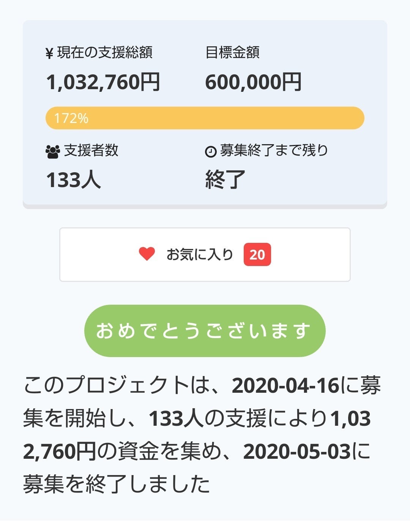The width and height of the screenshot is (410, 532).
Task: Click the 172% progress label
Action: pyautogui.click(x=71, y=118)
